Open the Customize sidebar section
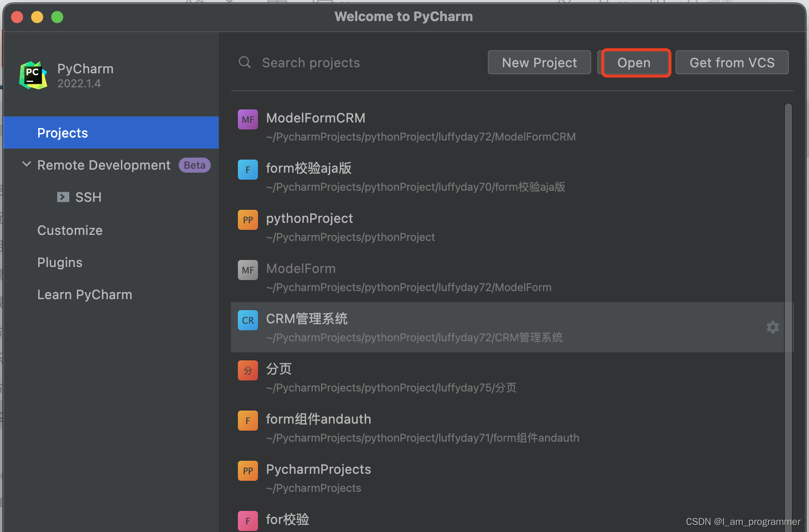 (70, 230)
